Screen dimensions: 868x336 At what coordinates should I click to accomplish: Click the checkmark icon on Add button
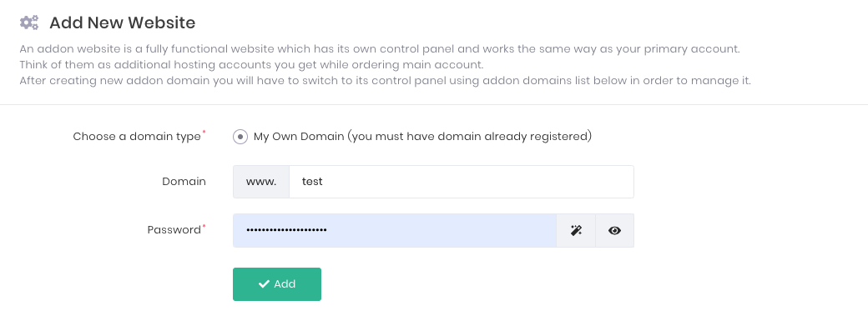(264, 284)
